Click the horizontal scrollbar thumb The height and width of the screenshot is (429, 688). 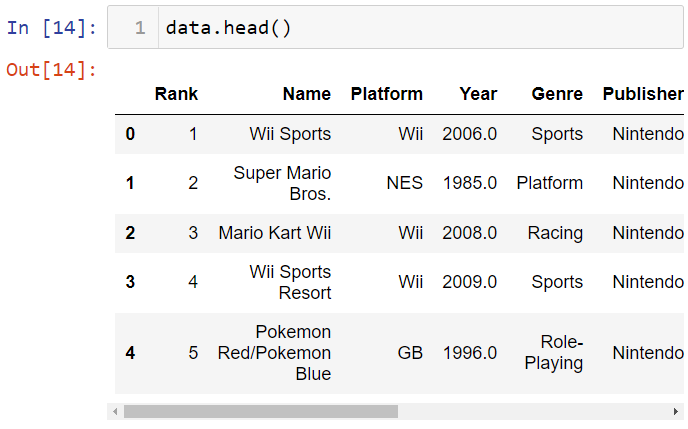pyautogui.click(x=261, y=411)
